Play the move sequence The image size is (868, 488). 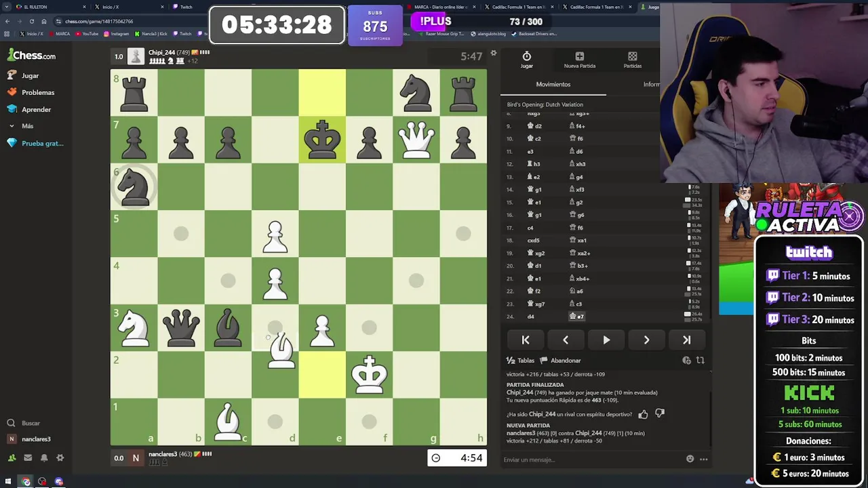606,340
